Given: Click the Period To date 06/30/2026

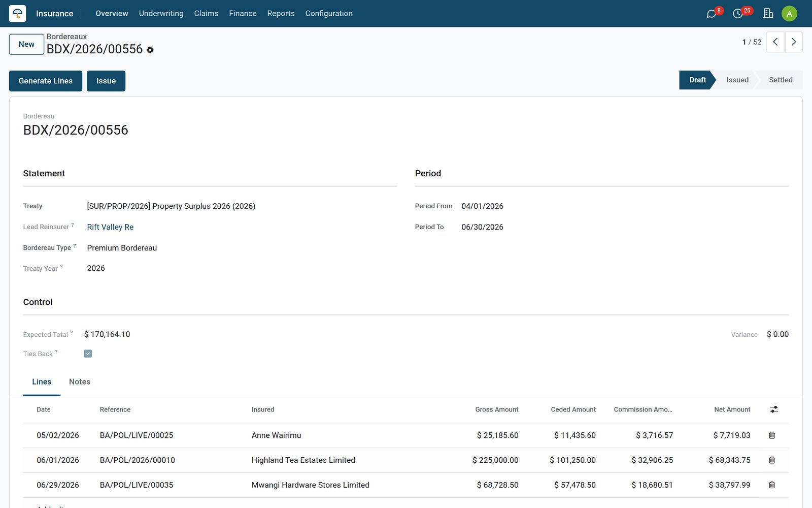Looking at the screenshot, I should coord(482,227).
